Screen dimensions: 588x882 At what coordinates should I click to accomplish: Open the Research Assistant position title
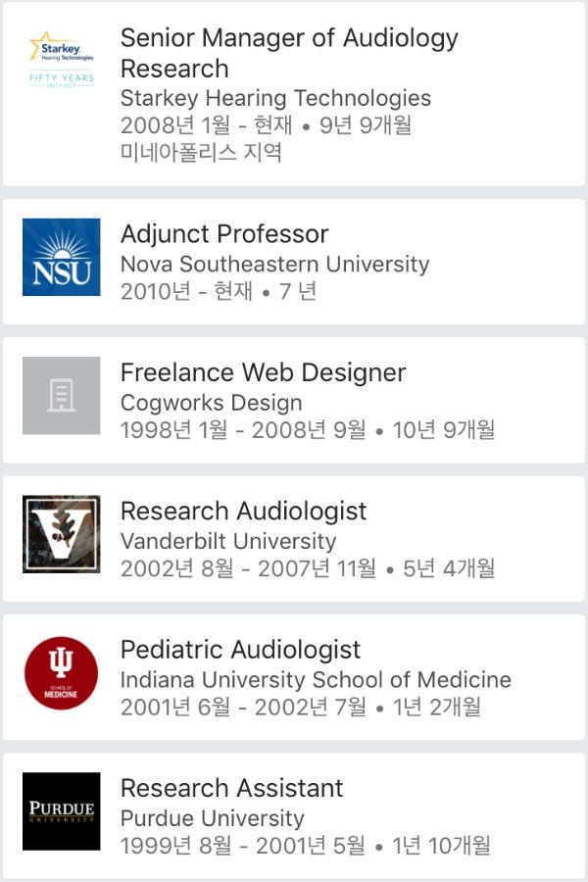pyautogui.click(x=232, y=788)
